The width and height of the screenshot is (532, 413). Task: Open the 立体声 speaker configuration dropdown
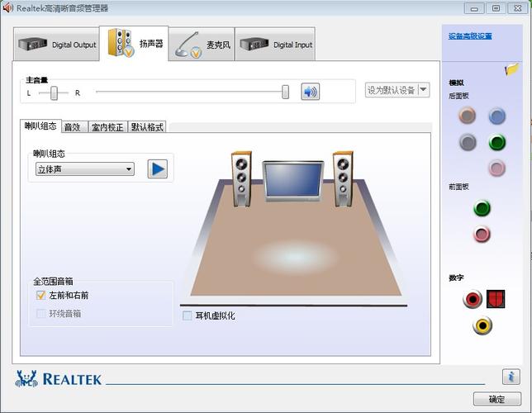85,169
